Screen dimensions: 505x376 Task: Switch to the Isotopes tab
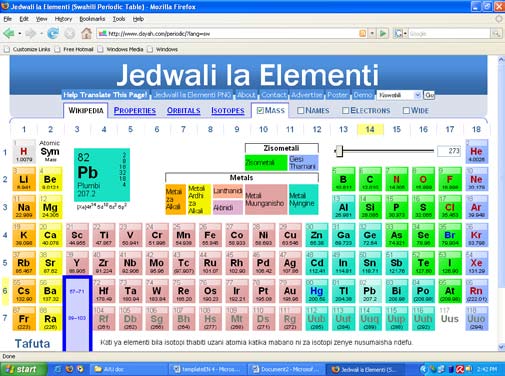point(228,110)
